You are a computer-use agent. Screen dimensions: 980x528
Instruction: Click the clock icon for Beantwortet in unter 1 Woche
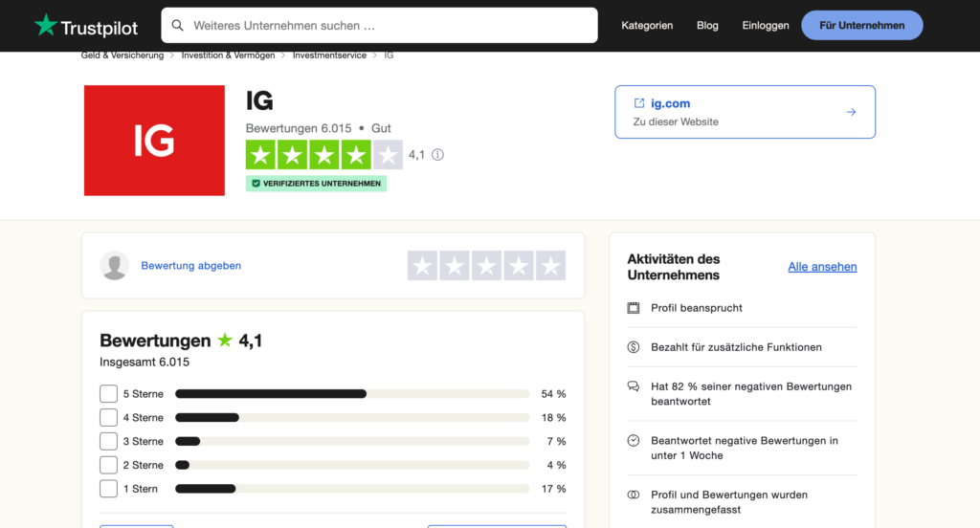pos(634,441)
